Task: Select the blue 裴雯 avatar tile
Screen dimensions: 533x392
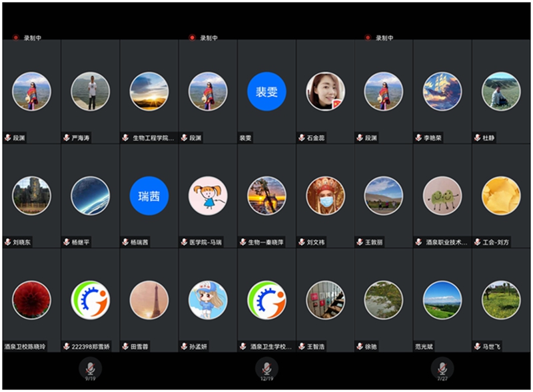Action: tap(266, 91)
